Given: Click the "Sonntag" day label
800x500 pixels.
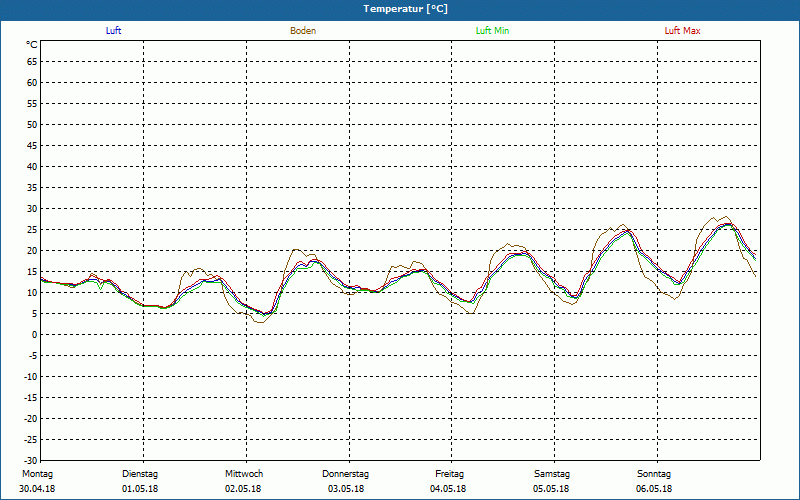Looking at the screenshot, I should pos(654,474).
